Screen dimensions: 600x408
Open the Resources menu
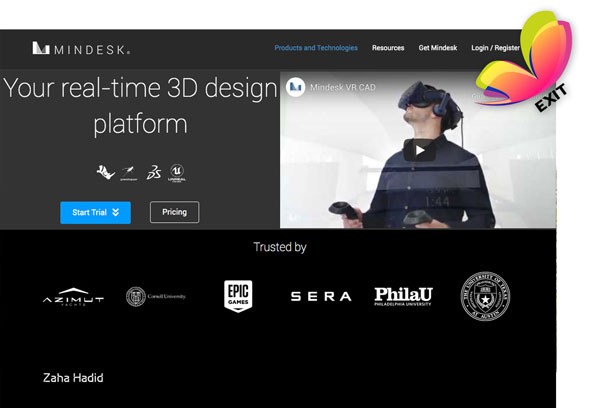click(388, 48)
